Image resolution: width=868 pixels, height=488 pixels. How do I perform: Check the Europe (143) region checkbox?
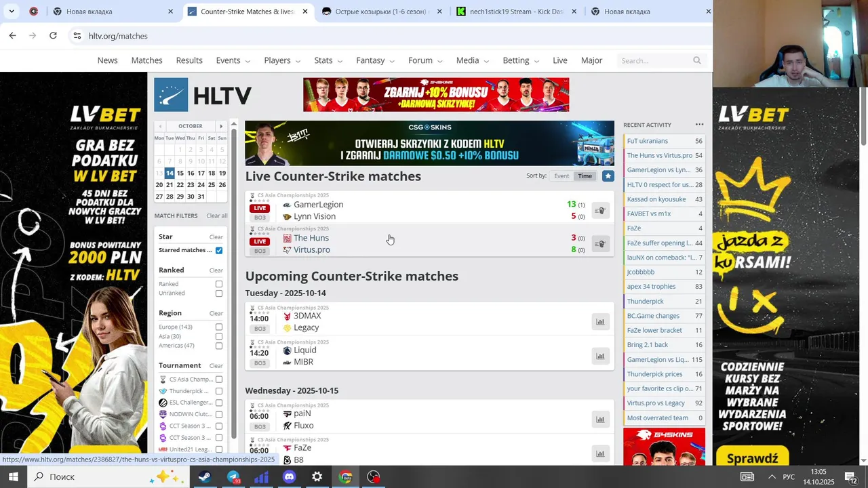[x=219, y=327]
